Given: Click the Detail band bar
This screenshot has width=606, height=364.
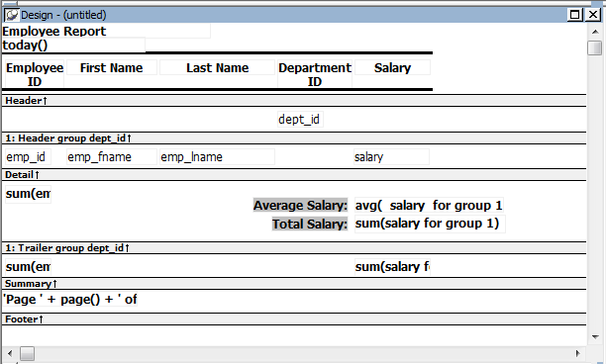Looking at the screenshot, I should point(294,175).
